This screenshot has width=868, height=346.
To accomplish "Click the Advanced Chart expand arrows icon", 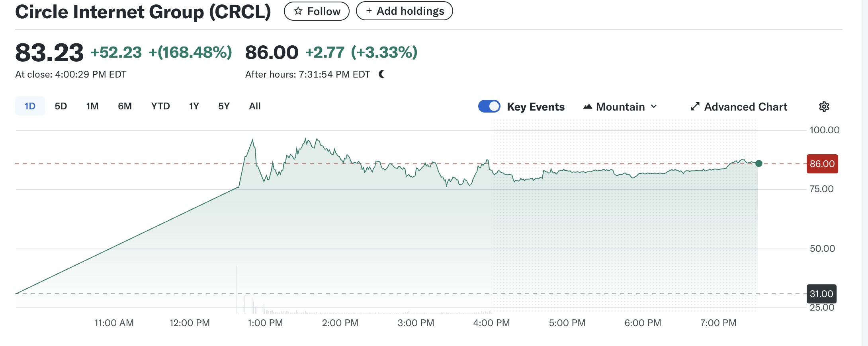I will coord(695,107).
